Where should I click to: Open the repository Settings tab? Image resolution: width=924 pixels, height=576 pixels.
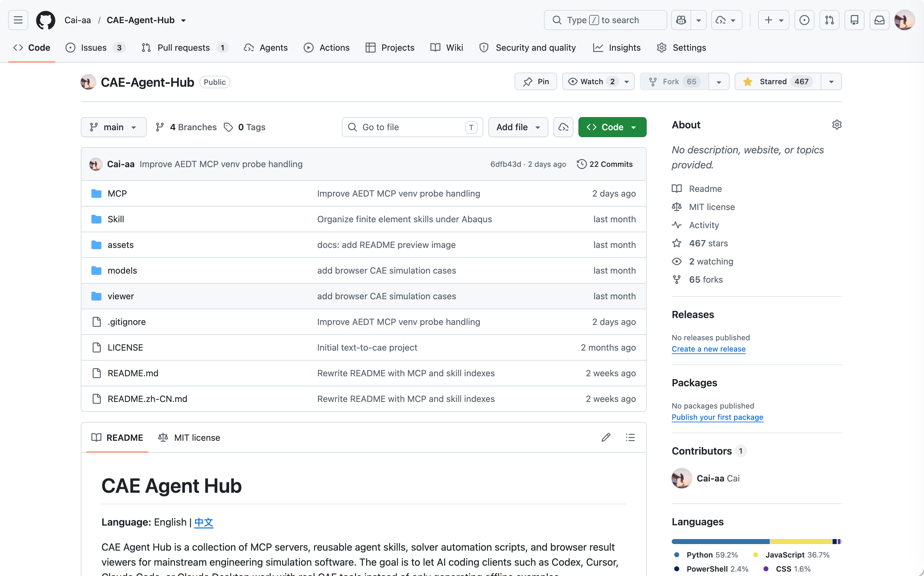(x=681, y=48)
